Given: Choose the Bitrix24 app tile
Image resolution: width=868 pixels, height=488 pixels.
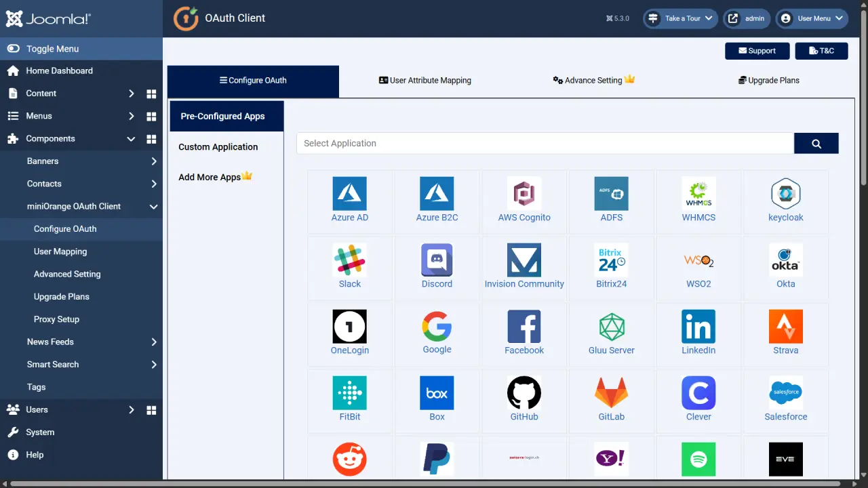Looking at the screenshot, I should coord(611,260).
